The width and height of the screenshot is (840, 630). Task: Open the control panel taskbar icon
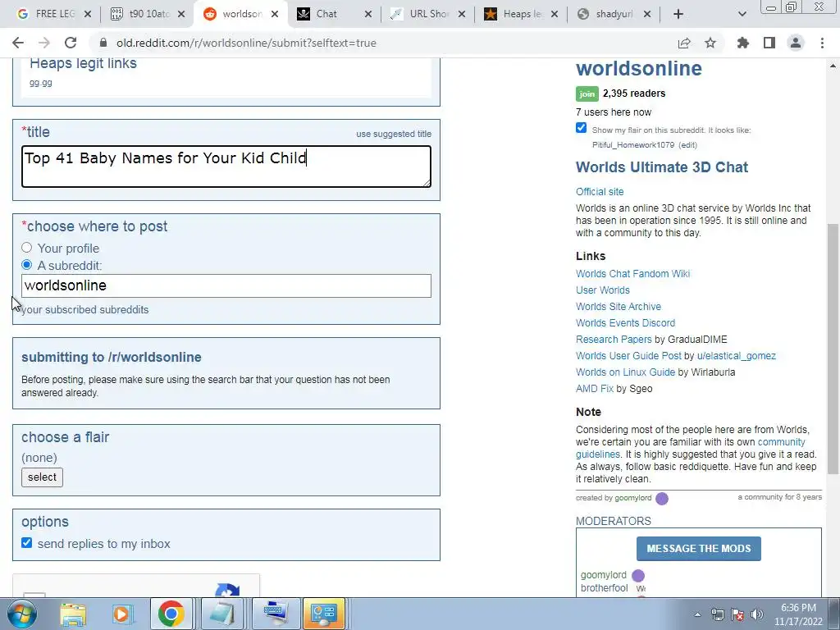(x=324, y=614)
